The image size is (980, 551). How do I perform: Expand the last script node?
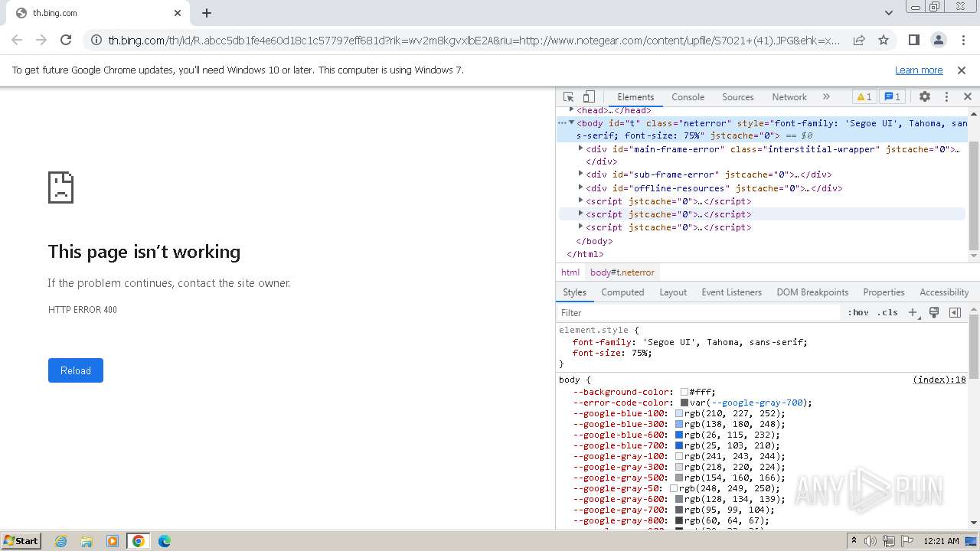(x=580, y=227)
